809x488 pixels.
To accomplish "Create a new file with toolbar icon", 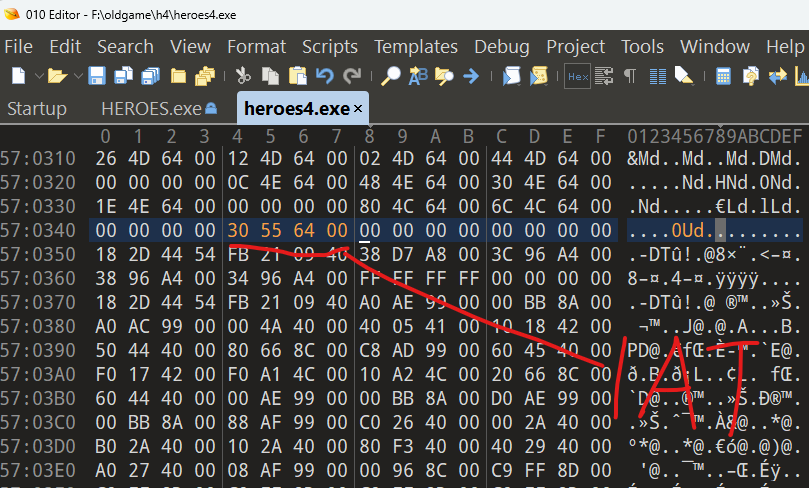I will [19, 76].
